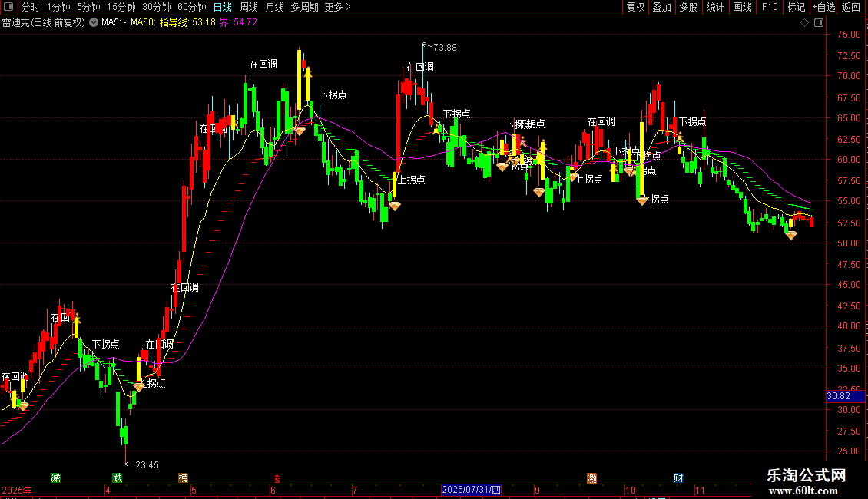Click month 7 on the timeline
This screenshot has width=868, height=499.
tap(355, 490)
